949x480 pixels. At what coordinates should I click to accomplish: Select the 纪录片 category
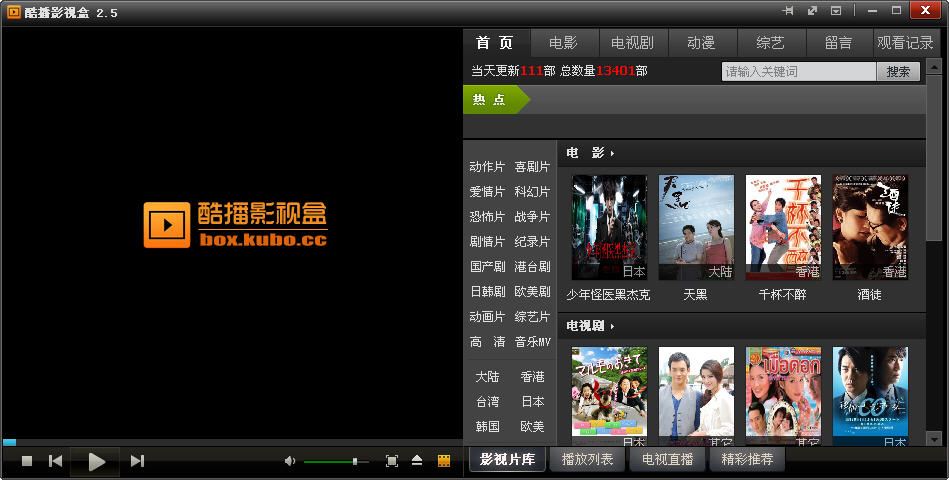point(532,242)
